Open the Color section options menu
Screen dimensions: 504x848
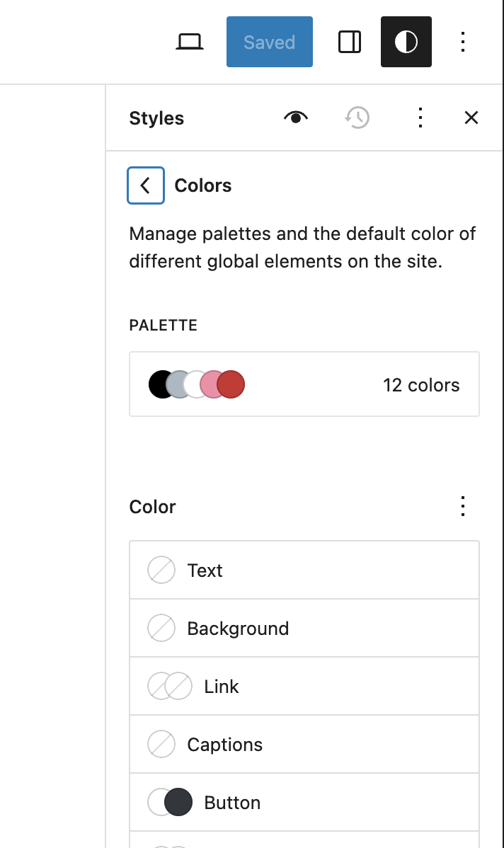click(463, 506)
